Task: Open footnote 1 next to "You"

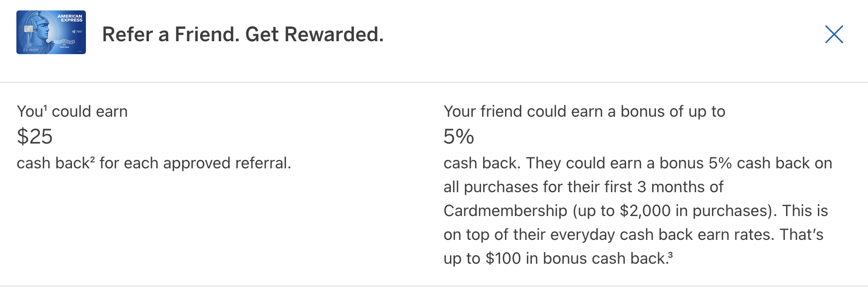Action: 45,107
